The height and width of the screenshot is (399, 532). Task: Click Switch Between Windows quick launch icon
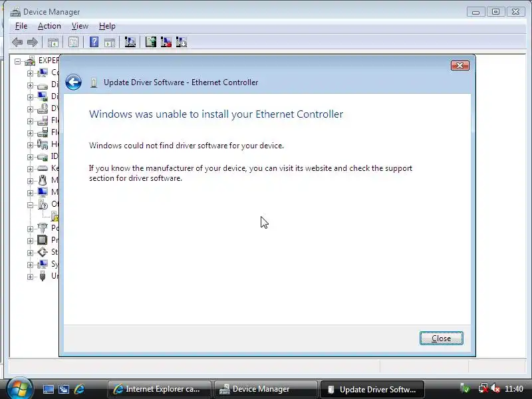63,389
